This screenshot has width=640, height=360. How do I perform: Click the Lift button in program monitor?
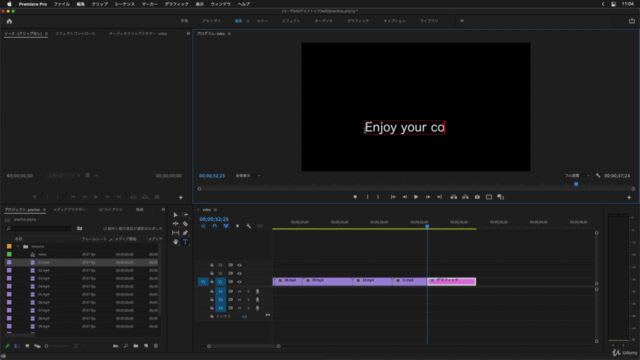tap(453, 197)
